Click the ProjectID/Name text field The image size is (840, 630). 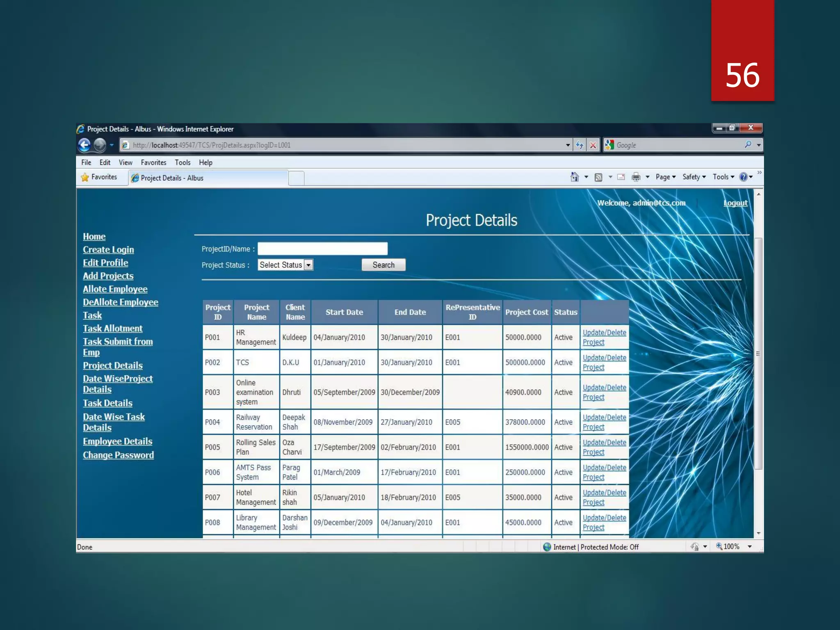coord(322,249)
